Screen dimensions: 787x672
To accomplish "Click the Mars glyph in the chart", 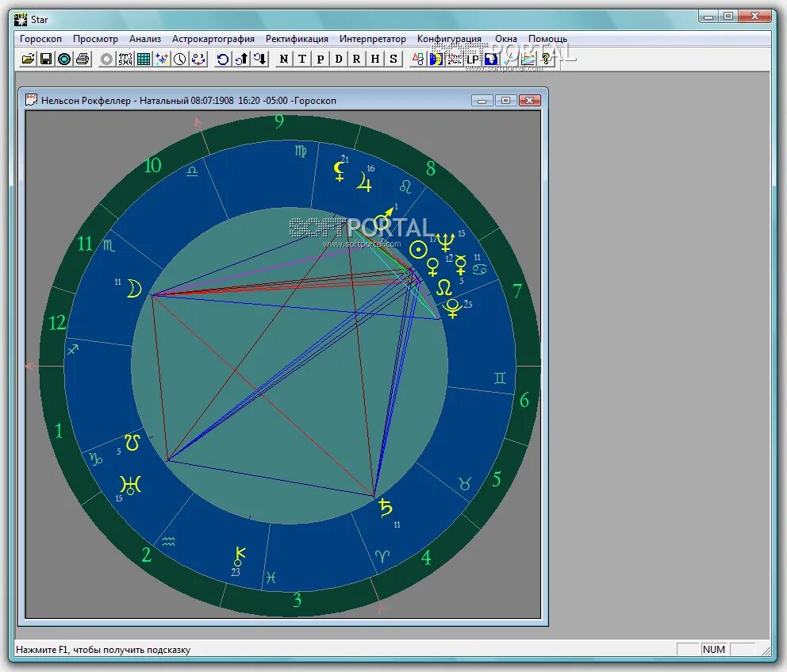I will (x=384, y=218).
